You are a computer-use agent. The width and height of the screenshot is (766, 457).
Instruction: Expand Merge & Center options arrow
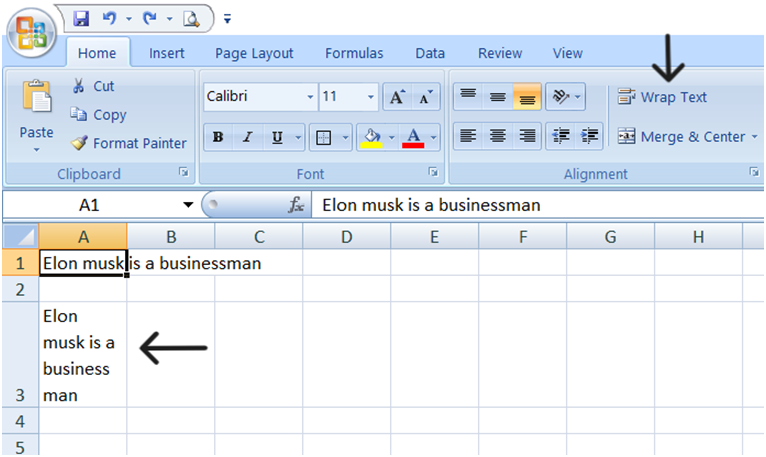point(755,136)
